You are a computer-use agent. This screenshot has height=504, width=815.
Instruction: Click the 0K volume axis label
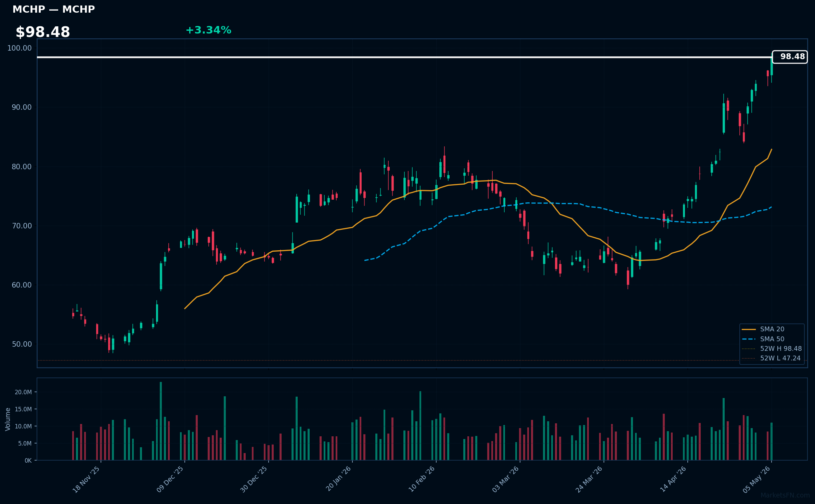[x=28, y=461]
